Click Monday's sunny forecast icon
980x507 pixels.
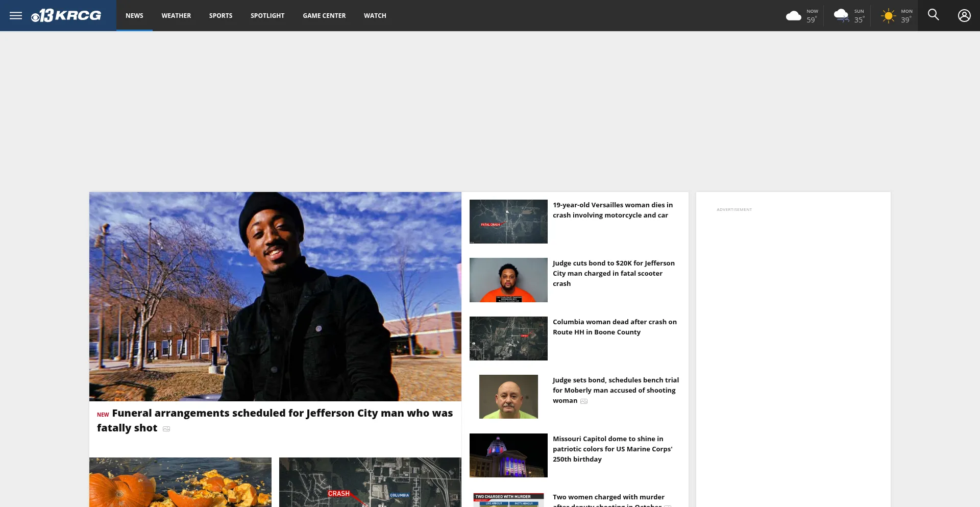point(888,16)
